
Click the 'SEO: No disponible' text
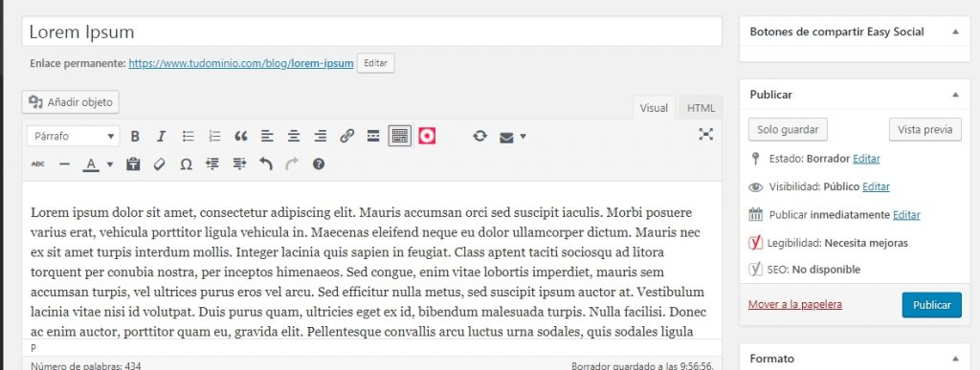point(813,270)
